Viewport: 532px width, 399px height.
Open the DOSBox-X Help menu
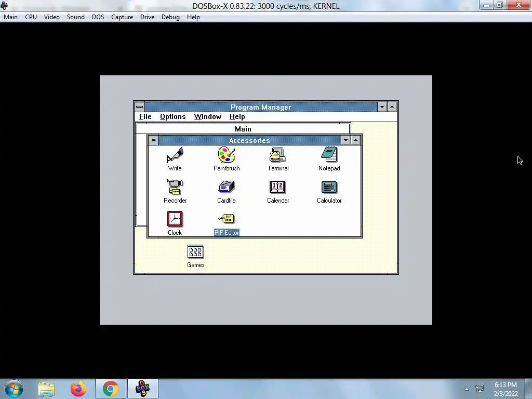(193, 17)
